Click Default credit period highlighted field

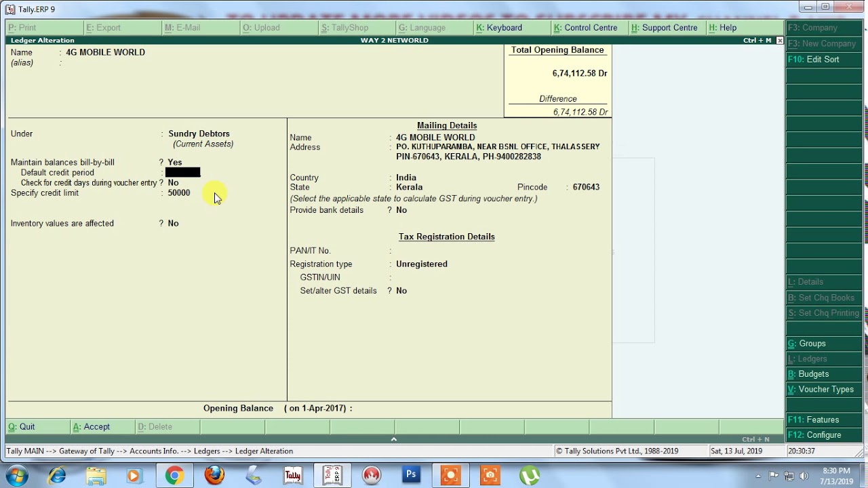tap(183, 173)
